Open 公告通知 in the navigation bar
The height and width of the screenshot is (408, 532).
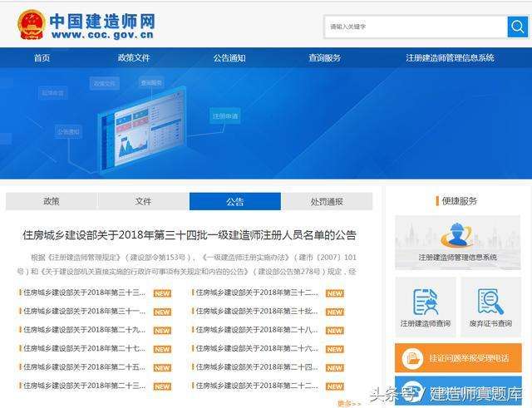pos(229,58)
